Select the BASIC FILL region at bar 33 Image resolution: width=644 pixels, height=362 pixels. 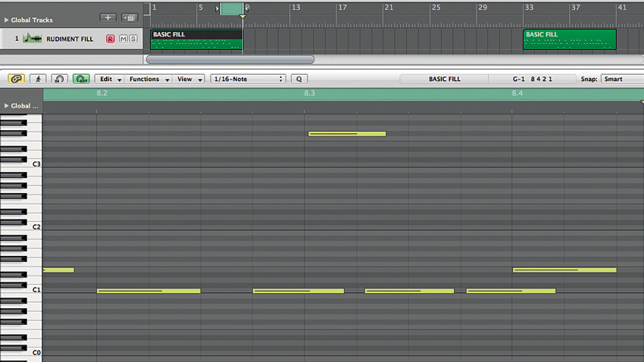click(x=570, y=39)
